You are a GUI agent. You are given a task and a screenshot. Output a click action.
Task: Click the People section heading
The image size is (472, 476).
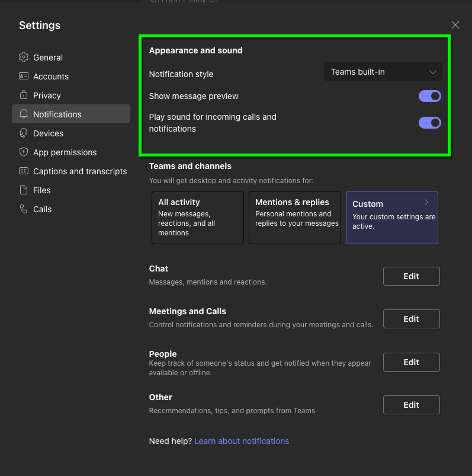click(x=163, y=354)
